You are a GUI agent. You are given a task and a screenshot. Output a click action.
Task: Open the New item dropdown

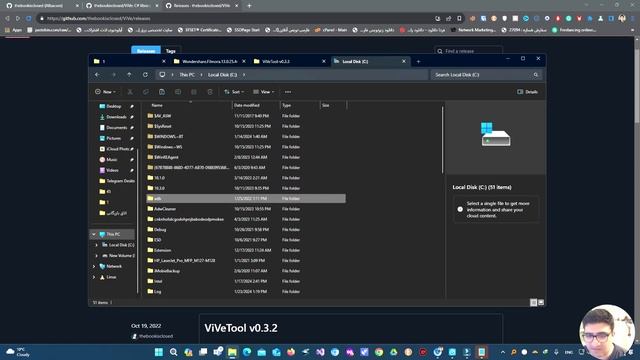click(x=105, y=92)
